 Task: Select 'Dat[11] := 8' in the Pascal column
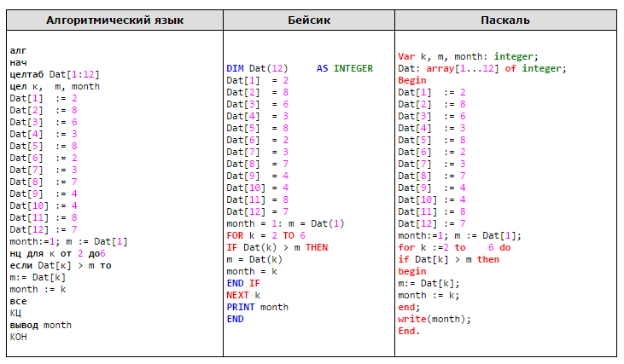pos(432,211)
